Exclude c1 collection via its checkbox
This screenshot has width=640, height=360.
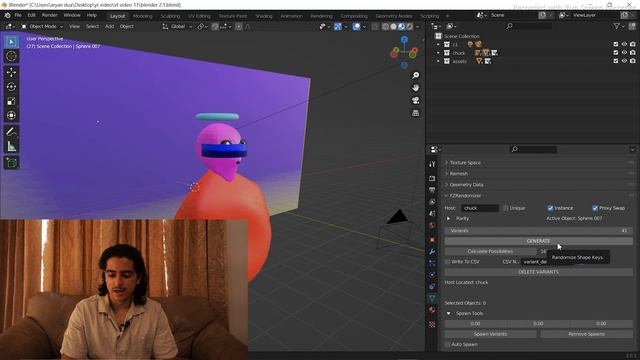616,44
